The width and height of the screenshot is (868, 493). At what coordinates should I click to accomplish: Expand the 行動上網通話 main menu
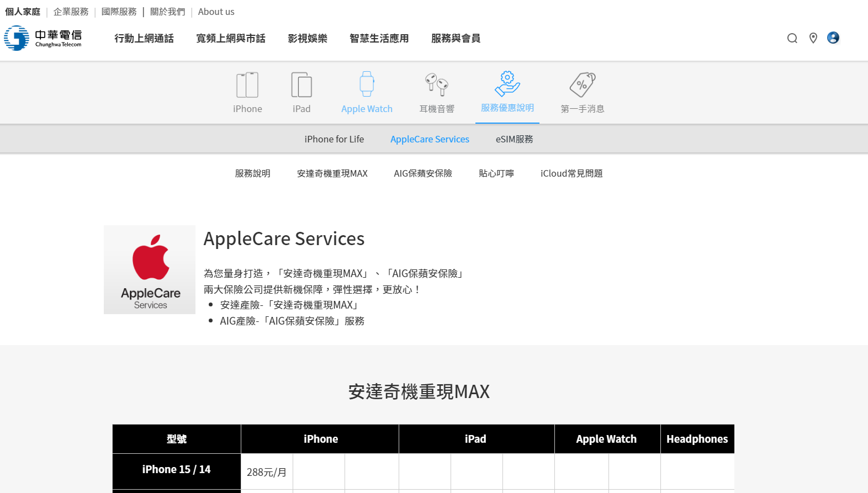point(144,38)
